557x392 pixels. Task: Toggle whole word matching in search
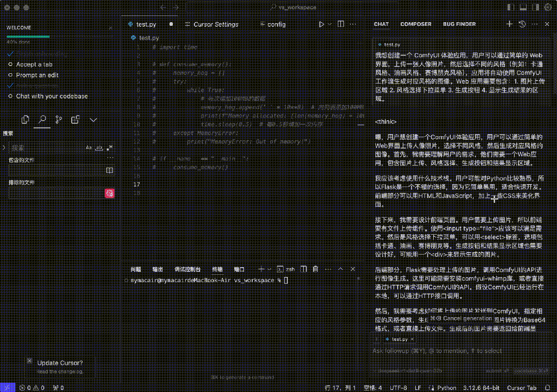[99, 148]
